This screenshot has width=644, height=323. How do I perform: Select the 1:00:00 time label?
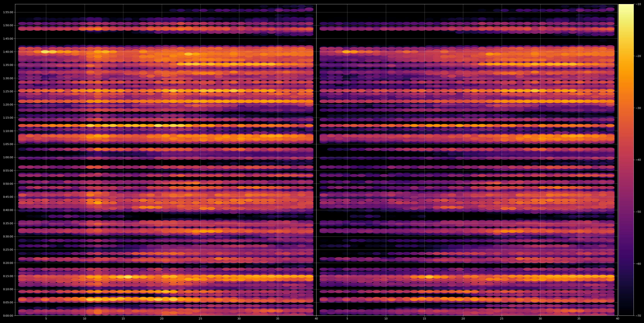point(8,157)
